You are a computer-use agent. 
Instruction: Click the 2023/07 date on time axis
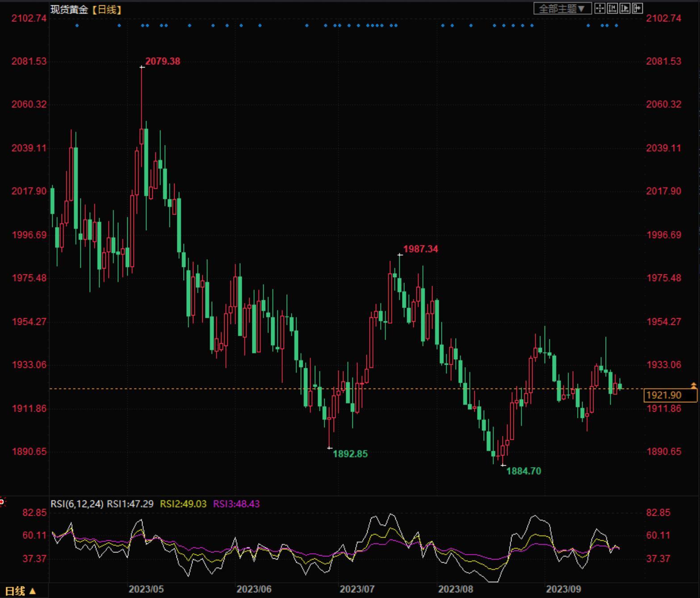(x=357, y=589)
